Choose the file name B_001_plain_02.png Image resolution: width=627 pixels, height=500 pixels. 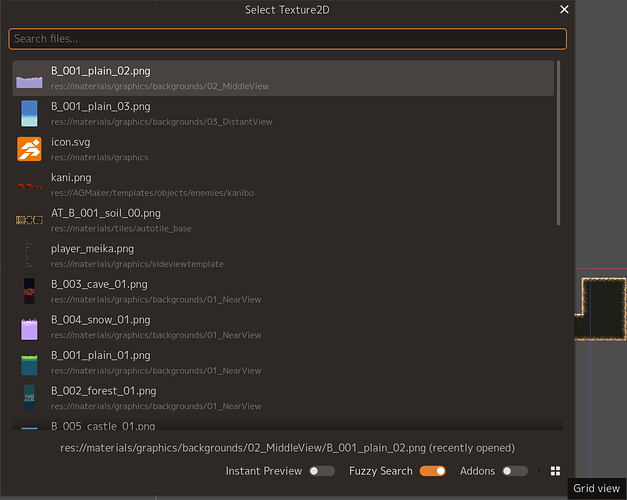[x=101, y=71]
